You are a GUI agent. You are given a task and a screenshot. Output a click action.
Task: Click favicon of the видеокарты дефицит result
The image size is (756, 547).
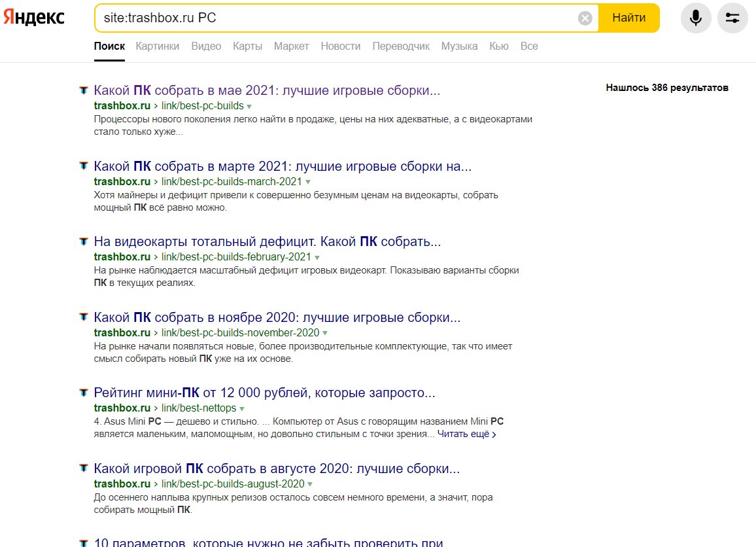pos(84,241)
